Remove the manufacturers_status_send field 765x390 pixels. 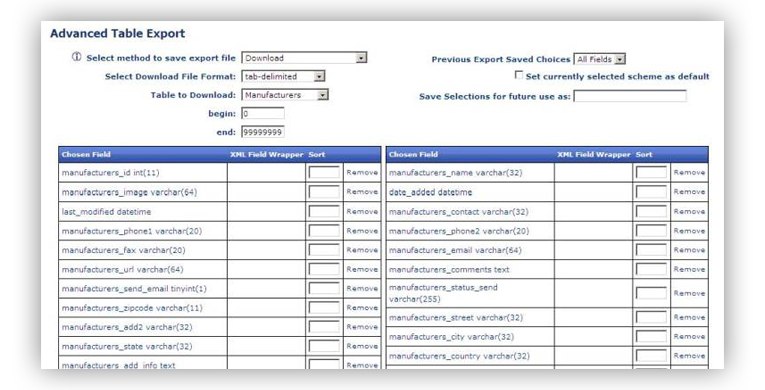tap(689, 293)
